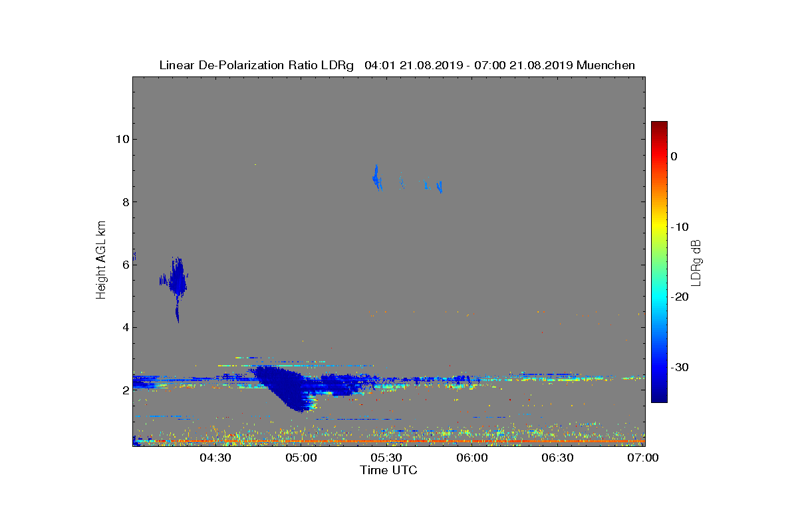Click the 'Height AGL km' axis label

(101, 261)
